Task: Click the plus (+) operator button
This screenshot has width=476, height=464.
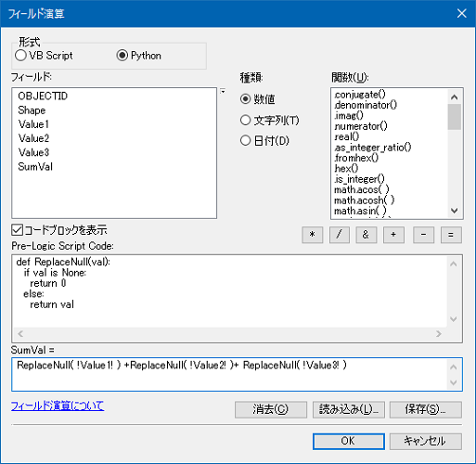Action: pyautogui.click(x=393, y=235)
